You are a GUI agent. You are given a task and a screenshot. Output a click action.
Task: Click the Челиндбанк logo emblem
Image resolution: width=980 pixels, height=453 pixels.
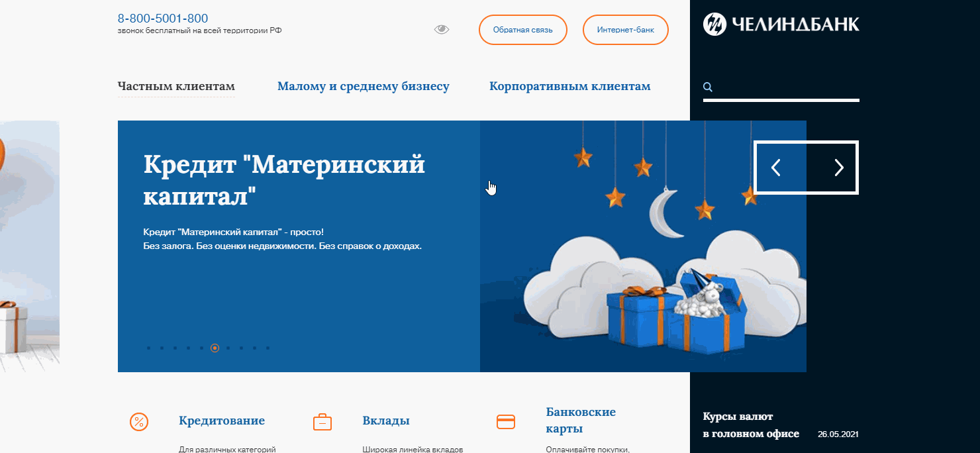click(714, 24)
